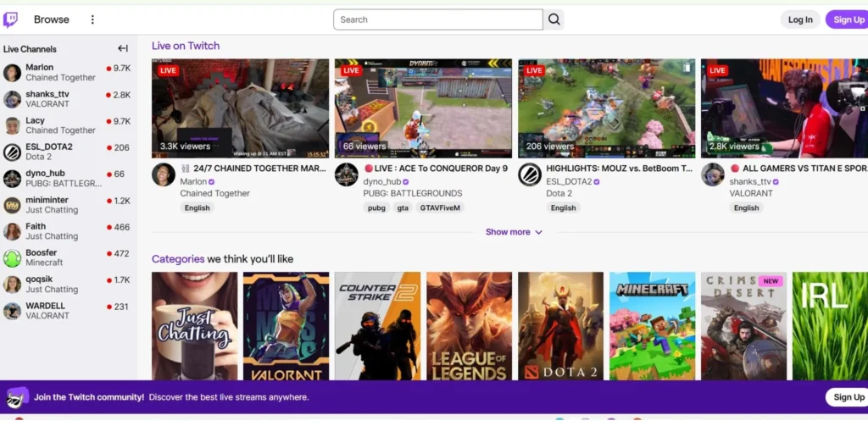Click 'Chained Together' game under Marlon's card
The height and width of the screenshot is (426, 868).
pyautogui.click(x=214, y=194)
